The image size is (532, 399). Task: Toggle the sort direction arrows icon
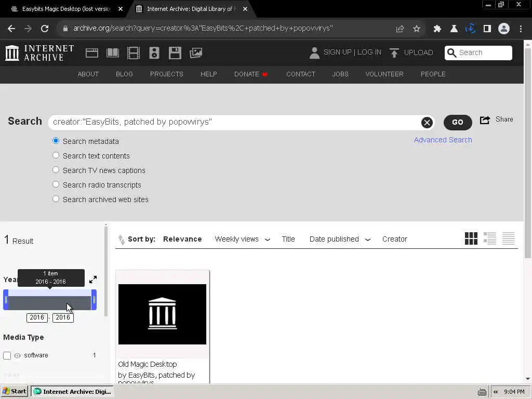click(x=122, y=240)
